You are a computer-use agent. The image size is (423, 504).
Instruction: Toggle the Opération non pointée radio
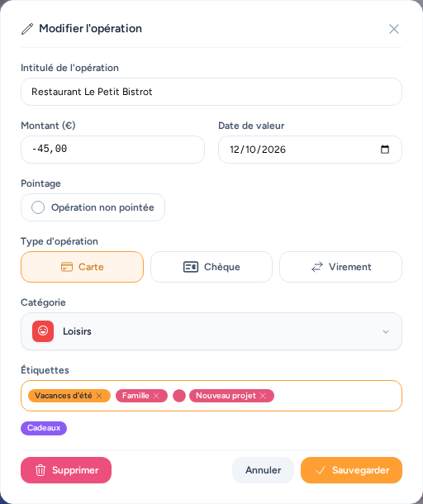click(x=38, y=207)
